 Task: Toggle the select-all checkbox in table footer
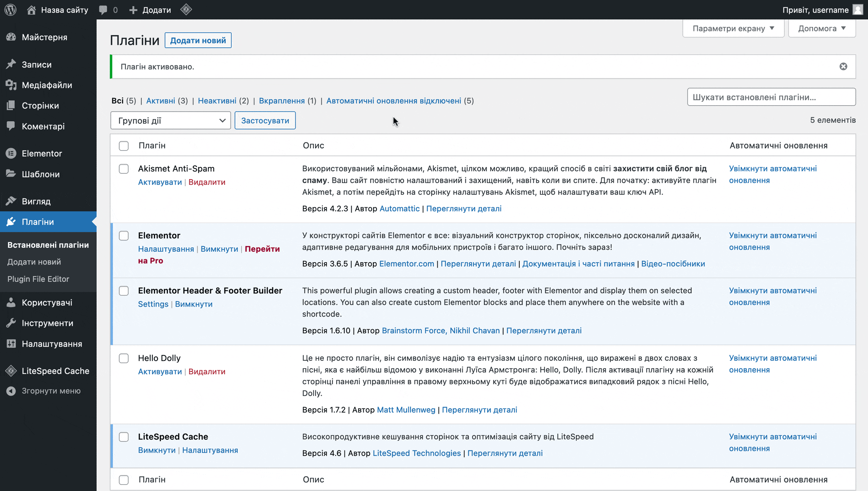[124, 480]
